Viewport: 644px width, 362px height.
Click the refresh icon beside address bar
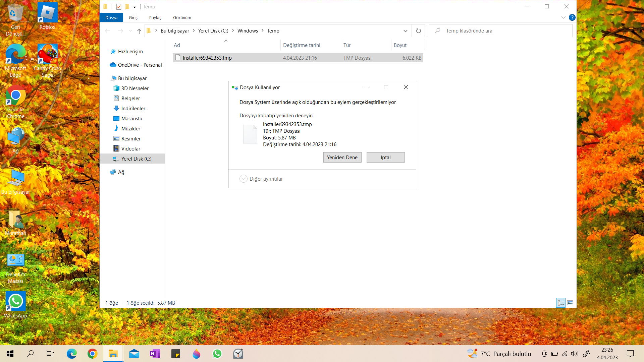pyautogui.click(x=418, y=31)
